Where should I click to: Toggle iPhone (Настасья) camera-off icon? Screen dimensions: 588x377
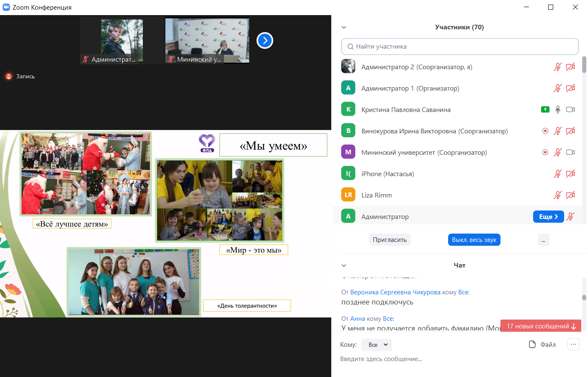point(570,174)
